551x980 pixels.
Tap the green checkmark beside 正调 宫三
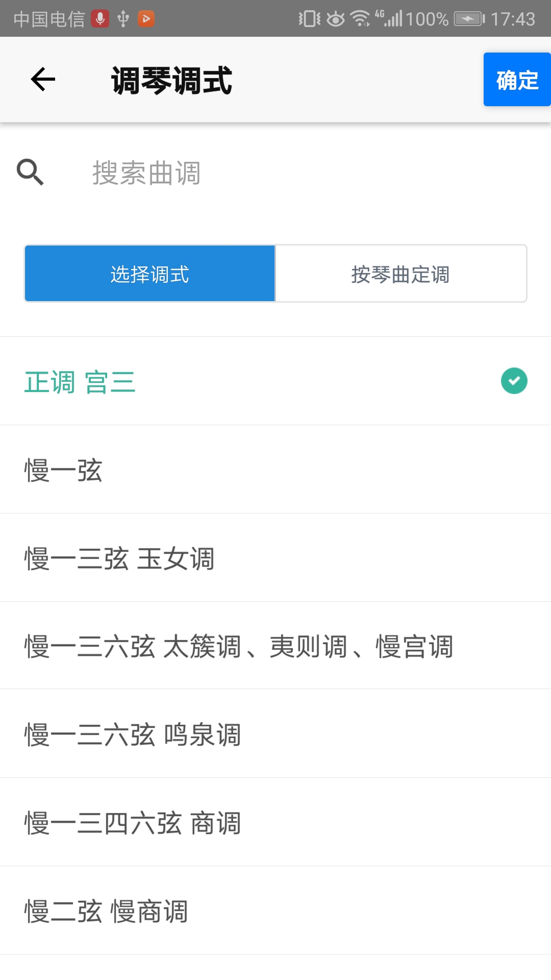click(514, 381)
